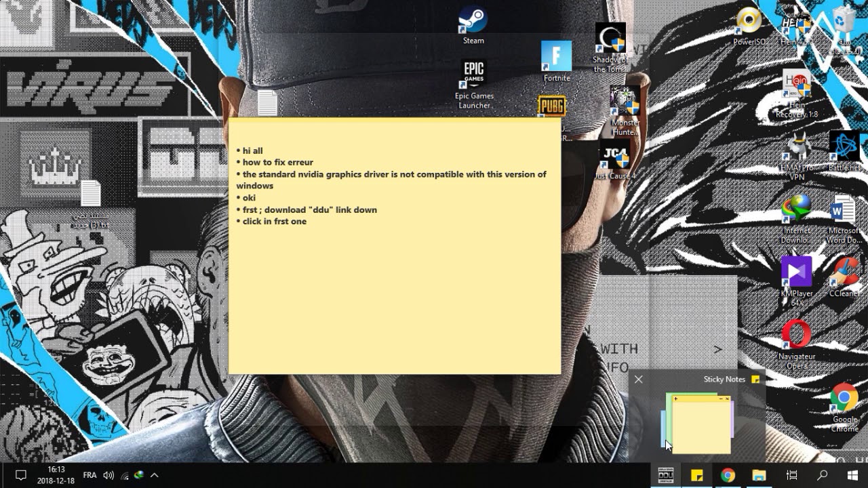Image resolution: width=868 pixels, height=488 pixels.
Task: Select Shadow of the Tomb Raider shortcut
Action: pos(610,47)
